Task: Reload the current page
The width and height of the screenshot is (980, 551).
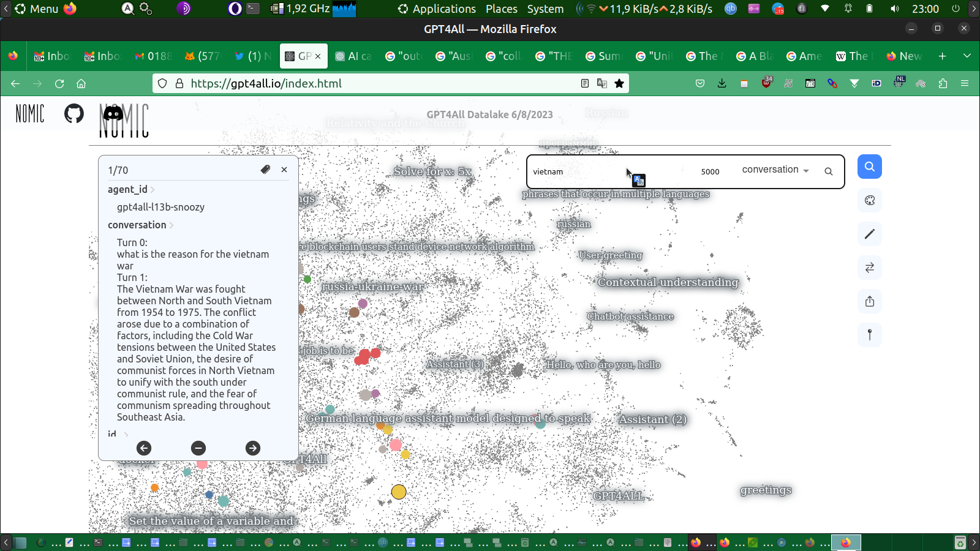Action: (x=59, y=83)
